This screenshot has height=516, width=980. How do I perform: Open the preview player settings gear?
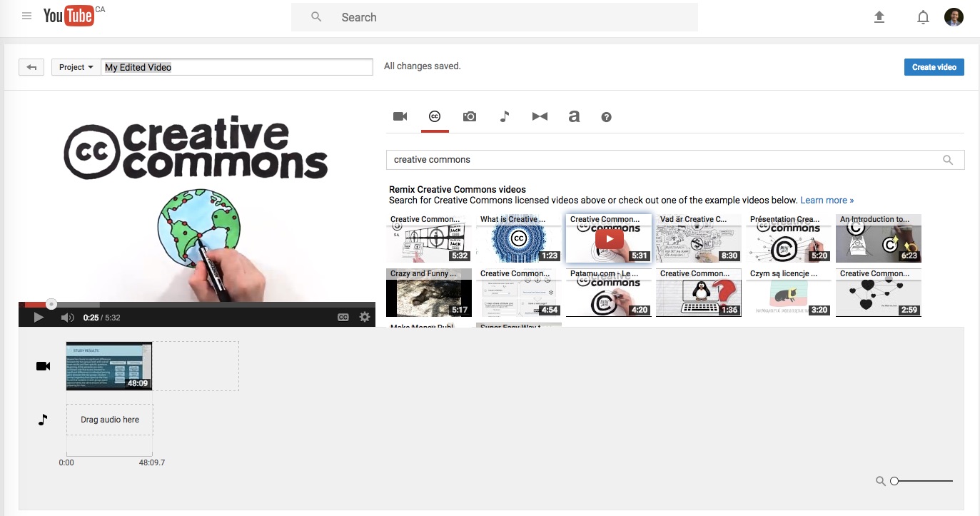(365, 318)
